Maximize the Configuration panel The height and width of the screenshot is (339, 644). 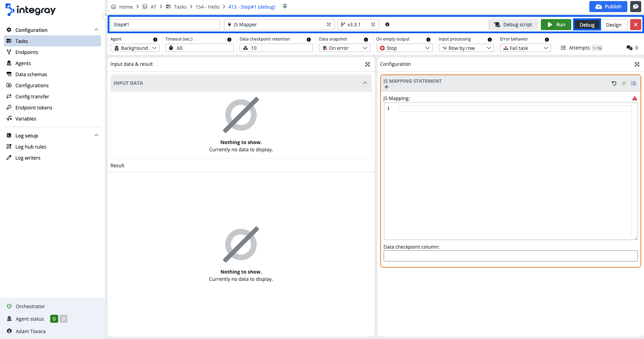(x=637, y=64)
